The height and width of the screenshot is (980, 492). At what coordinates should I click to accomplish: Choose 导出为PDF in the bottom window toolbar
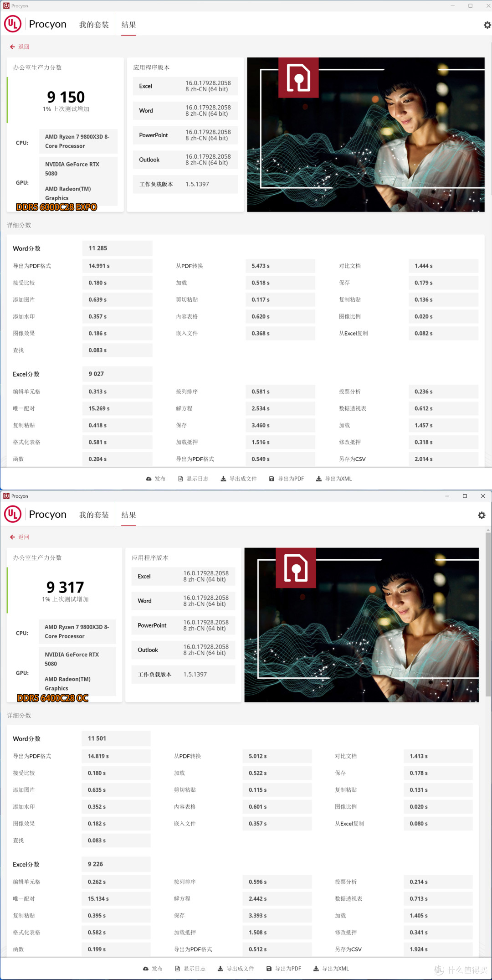tap(284, 969)
